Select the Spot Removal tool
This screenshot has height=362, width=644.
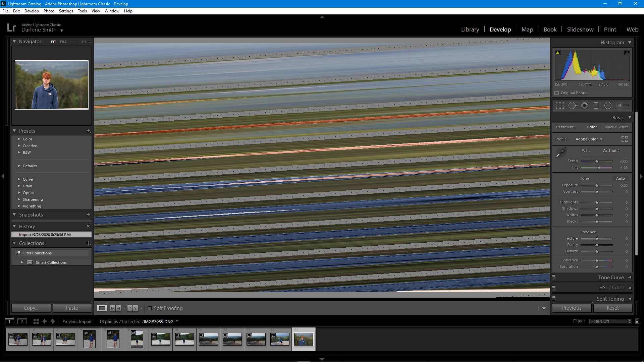[x=572, y=106]
